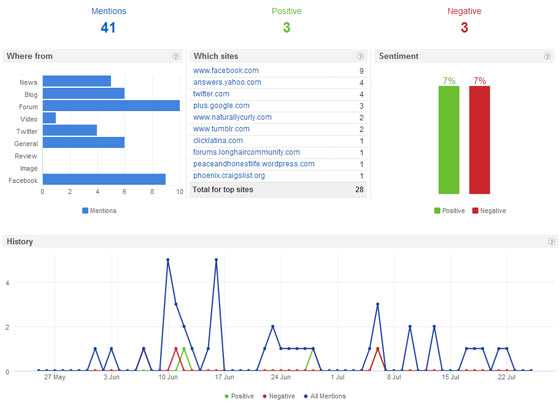Click the 10 Jun peak data point
Screen dimensions: 560x407
(168, 260)
